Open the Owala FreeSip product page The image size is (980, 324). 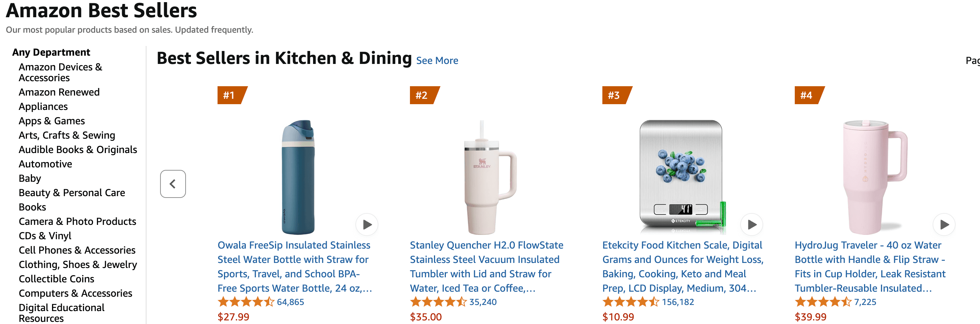point(294,267)
